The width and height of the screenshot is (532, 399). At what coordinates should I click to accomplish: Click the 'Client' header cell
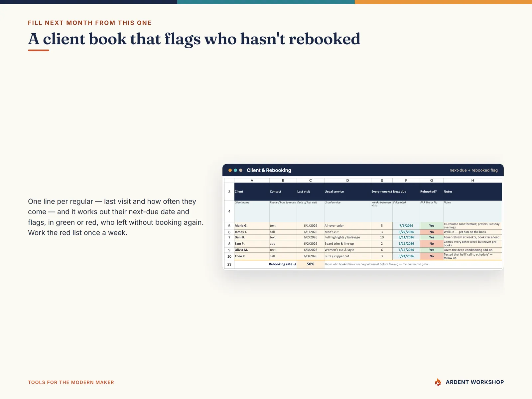click(x=252, y=192)
